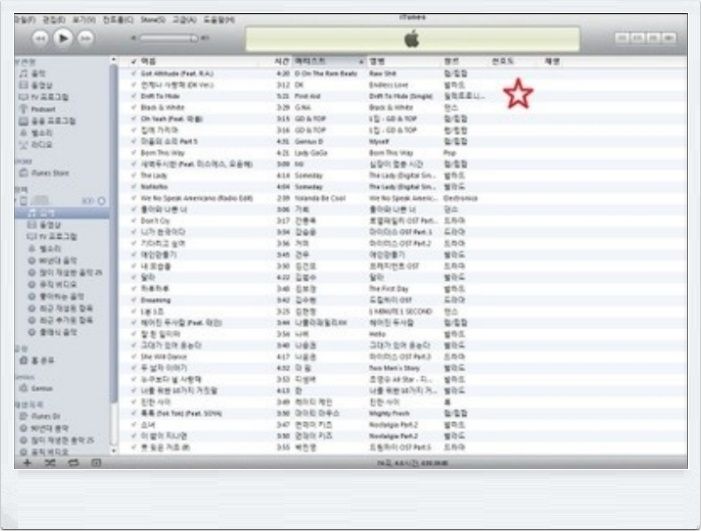Open the device's 동영상 item
701x531 pixels.
click(x=44, y=225)
